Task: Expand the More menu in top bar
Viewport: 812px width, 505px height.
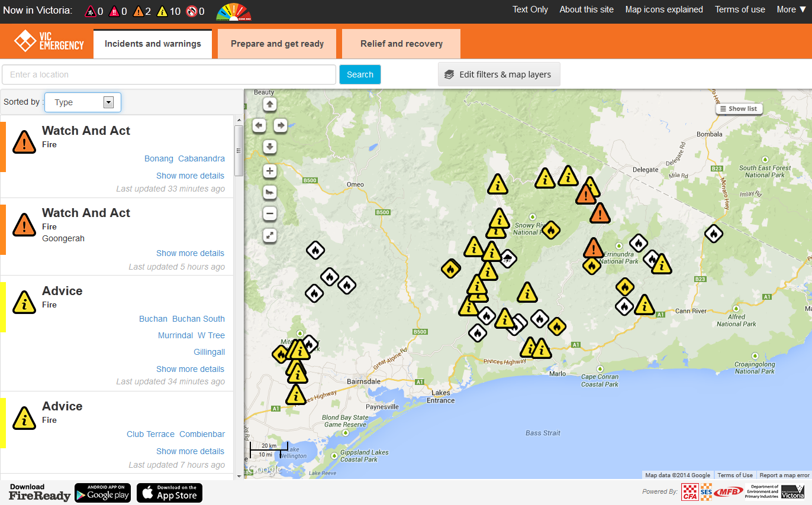Action: coord(791,9)
